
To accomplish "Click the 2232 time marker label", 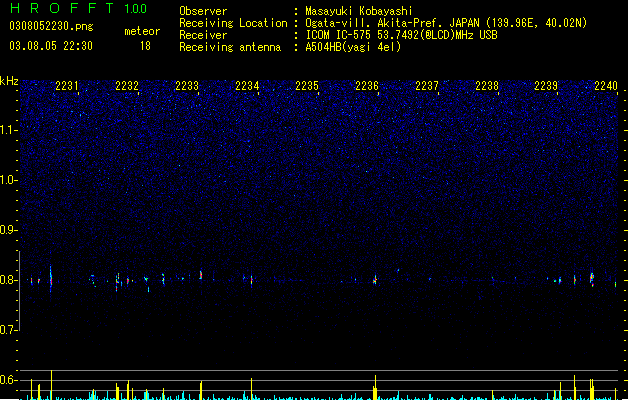I will [x=127, y=86].
